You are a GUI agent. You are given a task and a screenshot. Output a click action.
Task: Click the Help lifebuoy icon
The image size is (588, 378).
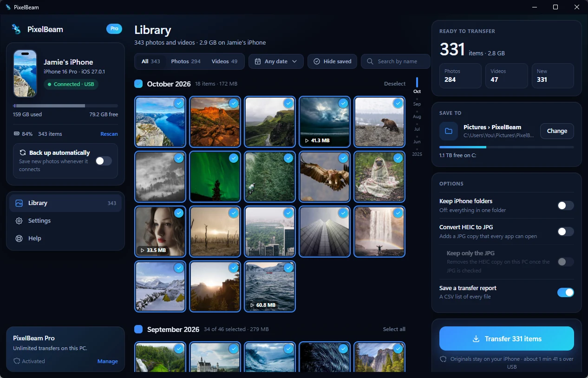(19, 239)
